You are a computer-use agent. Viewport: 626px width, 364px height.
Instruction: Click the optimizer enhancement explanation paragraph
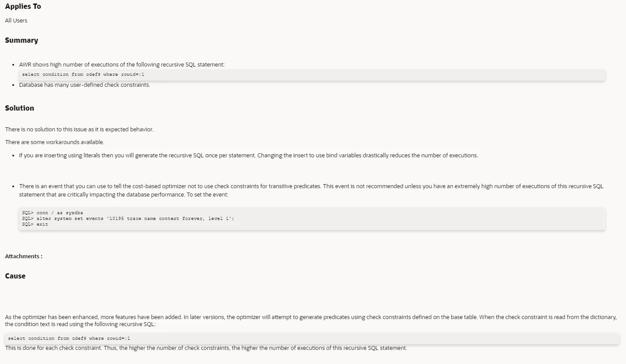311,320
